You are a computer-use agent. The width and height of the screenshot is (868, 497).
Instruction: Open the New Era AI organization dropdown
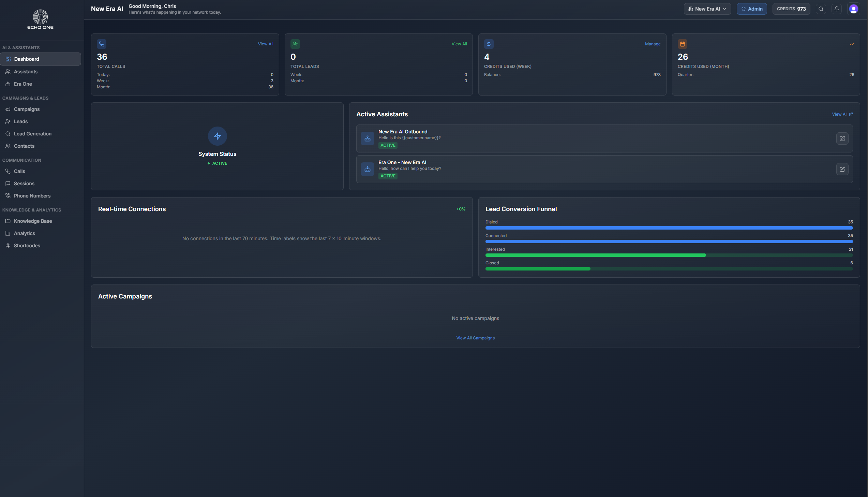pos(707,9)
